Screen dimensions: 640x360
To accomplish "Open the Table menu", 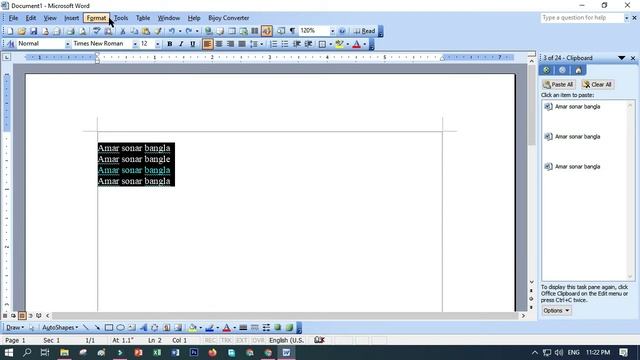I will click(x=143, y=18).
